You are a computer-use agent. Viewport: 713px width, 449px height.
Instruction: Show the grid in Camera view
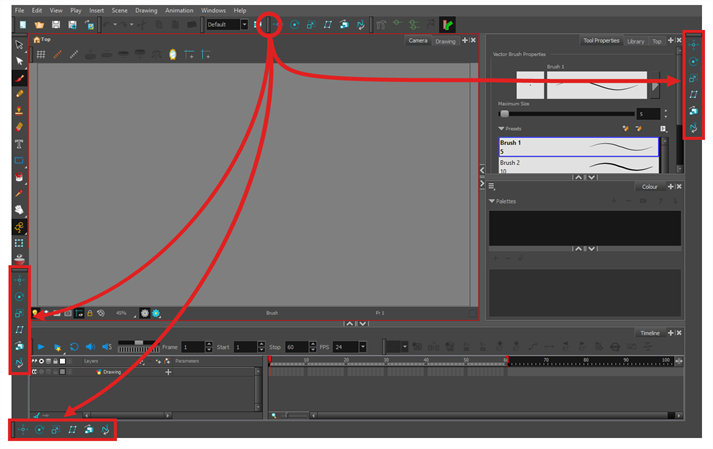pos(41,54)
